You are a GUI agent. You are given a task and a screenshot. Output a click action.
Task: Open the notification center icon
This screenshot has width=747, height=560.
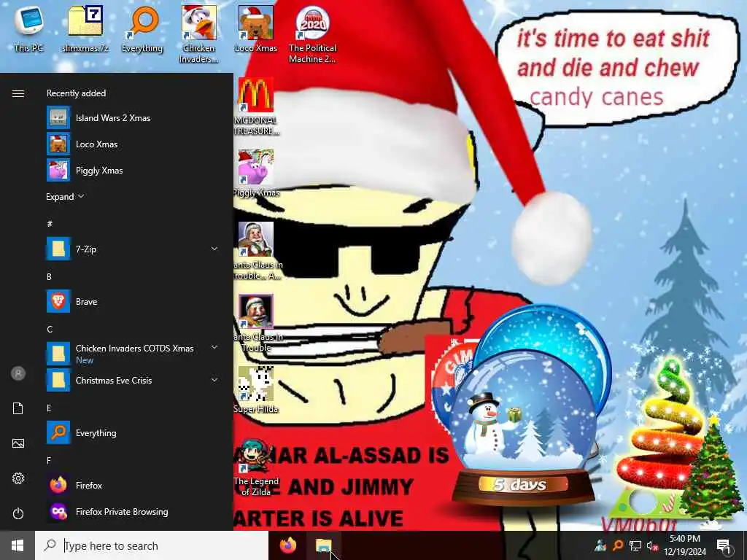pyautogui.click(x=724, y=545)
